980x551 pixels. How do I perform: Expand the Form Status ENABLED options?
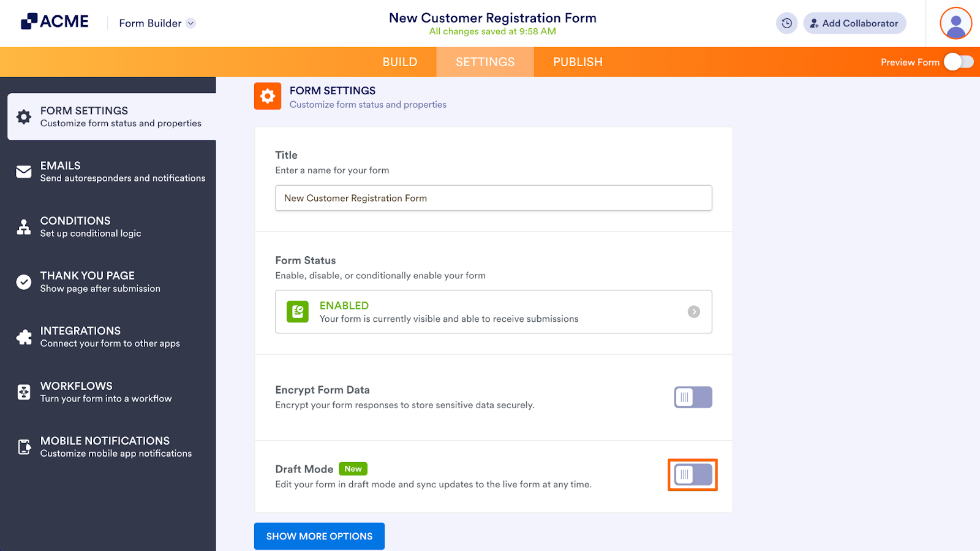click(694, 311)
